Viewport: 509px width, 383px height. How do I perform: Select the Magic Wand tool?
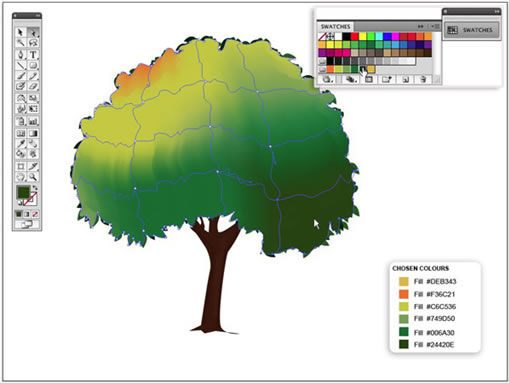pos(21,43)
